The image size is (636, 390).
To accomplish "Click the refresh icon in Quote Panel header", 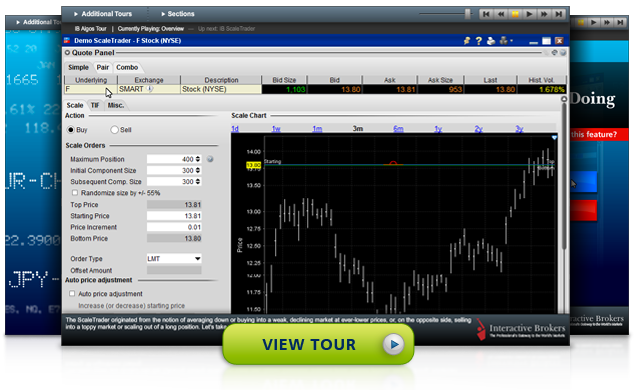I will pyautogui.click(x=554, y=53).
